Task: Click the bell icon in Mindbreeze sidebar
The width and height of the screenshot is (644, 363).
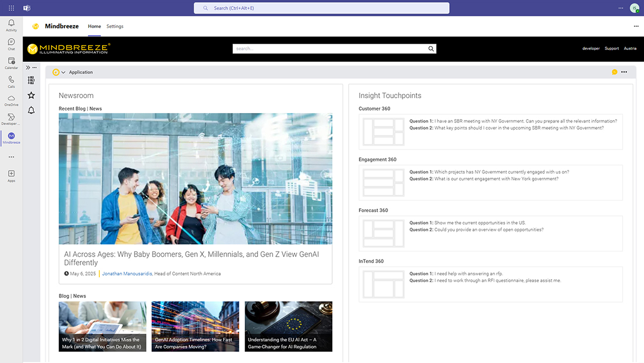Action: pyautogui.click(x=31, y=110)
